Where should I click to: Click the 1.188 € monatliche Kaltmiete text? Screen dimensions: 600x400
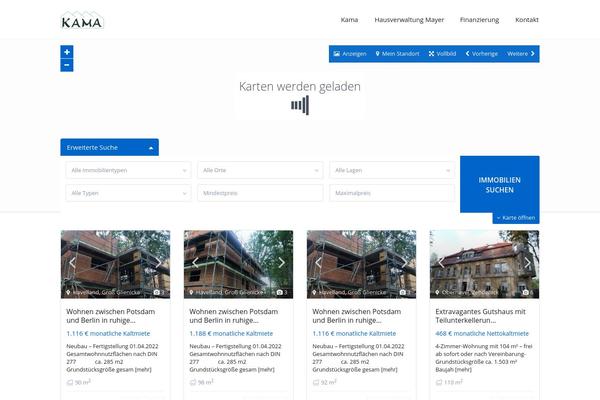pyautogui.click(x=231, y=334)
